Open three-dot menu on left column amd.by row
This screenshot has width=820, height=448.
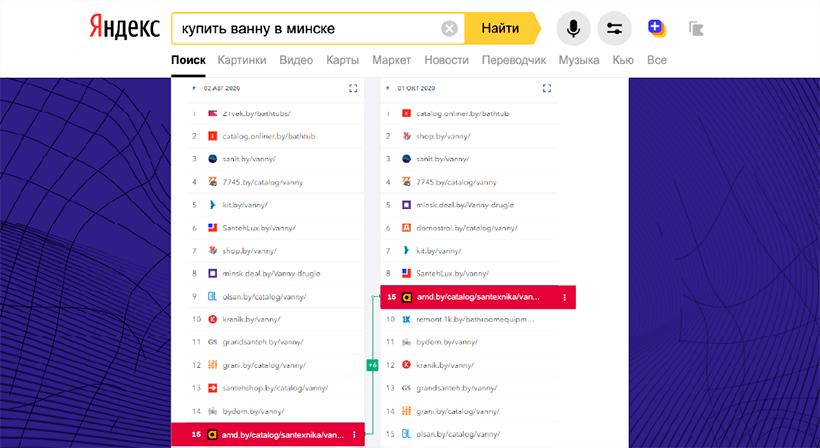pyautogui.click(x=354, y=435)
